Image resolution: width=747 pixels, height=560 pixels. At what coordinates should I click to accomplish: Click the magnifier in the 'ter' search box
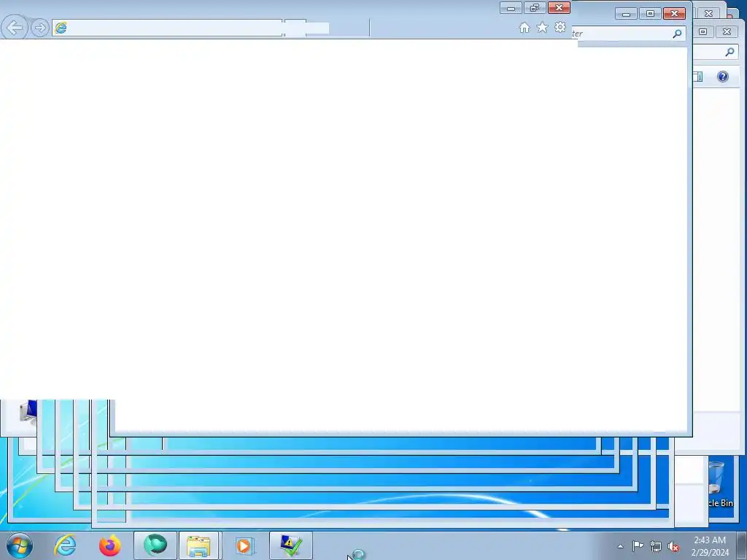pyautogui.click(x=677, y=34)
